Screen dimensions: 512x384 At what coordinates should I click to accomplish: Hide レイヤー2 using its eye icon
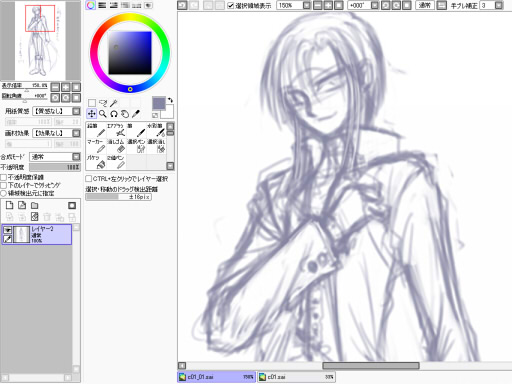point(7,230)
